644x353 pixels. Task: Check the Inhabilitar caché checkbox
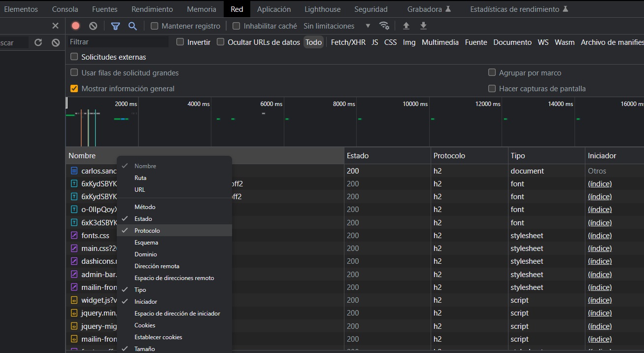[x=237, y=26]
